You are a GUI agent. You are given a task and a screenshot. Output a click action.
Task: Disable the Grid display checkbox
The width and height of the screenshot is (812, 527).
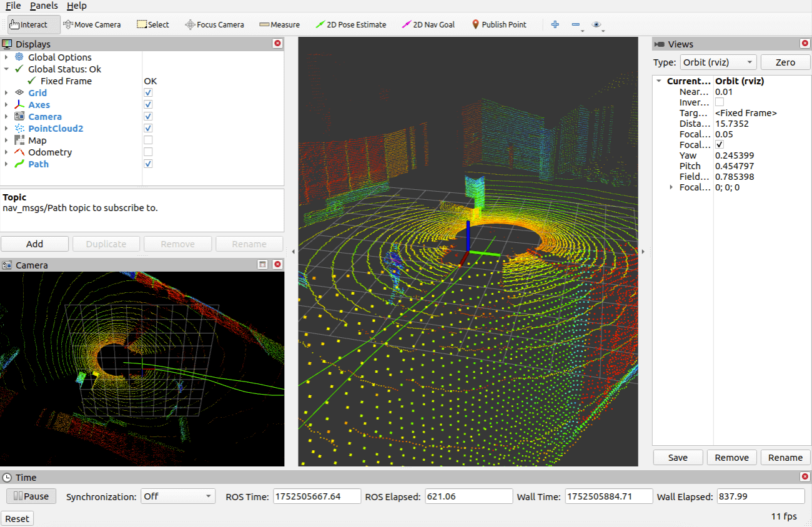click(148, 93)
